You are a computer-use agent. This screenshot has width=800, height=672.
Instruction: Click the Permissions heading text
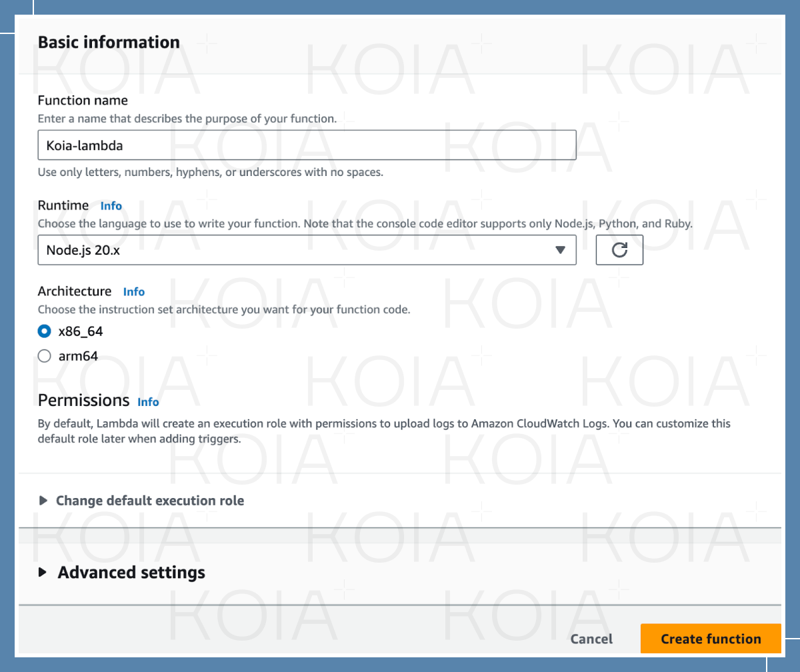click(83, 400)
